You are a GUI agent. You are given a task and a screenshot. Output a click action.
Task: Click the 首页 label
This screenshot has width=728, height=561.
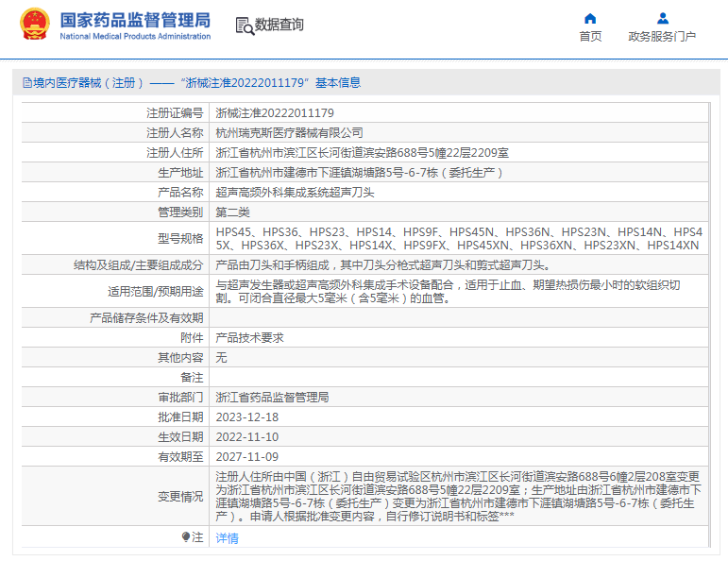tap(590, 36)
